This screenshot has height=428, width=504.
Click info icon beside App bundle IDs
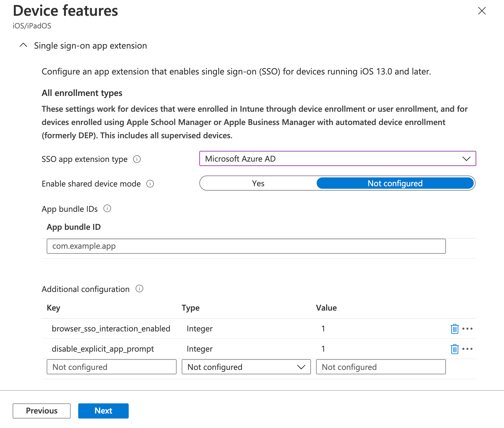(x=107, y=209)
